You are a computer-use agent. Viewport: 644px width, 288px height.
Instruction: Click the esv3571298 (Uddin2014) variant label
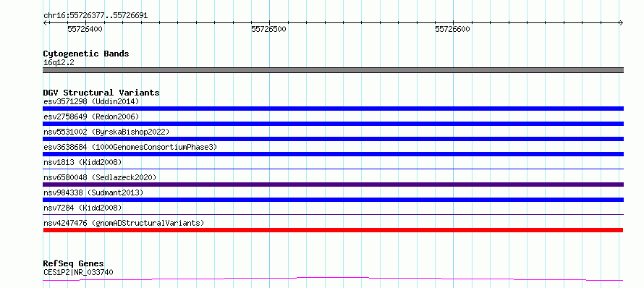(91, 101)
